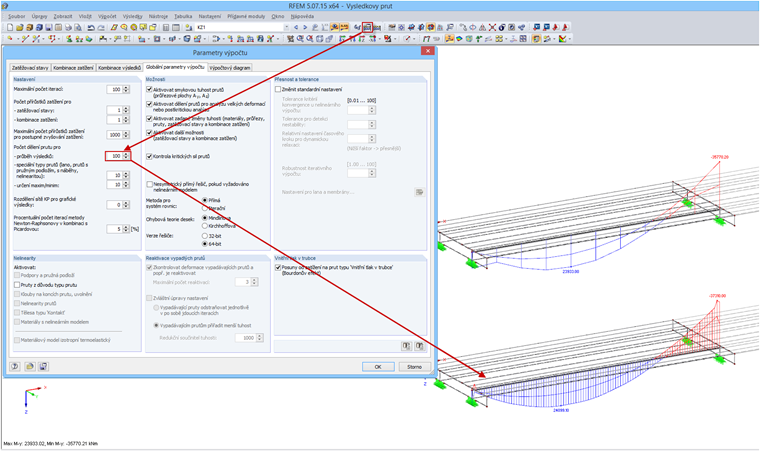Click spinner for 'Rozdělení sítě KP' value
This screenshot has height=451, width=760.
pos(126,205)
